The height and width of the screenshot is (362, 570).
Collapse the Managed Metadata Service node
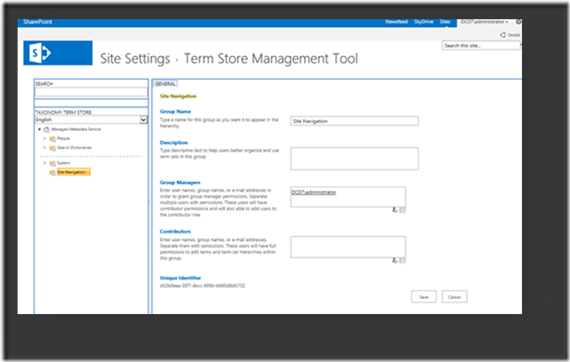[x=39, y=129]
